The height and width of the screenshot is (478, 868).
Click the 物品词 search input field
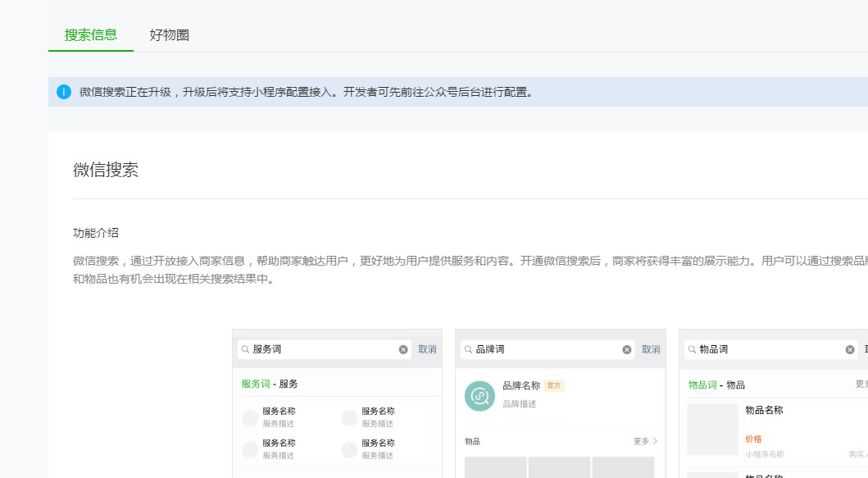coord(771,349)
